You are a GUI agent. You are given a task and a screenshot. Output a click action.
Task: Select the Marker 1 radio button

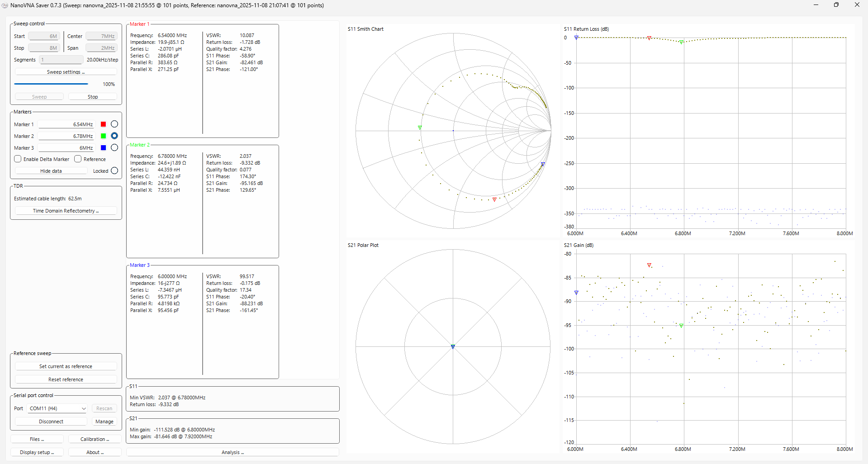[114, 124]
